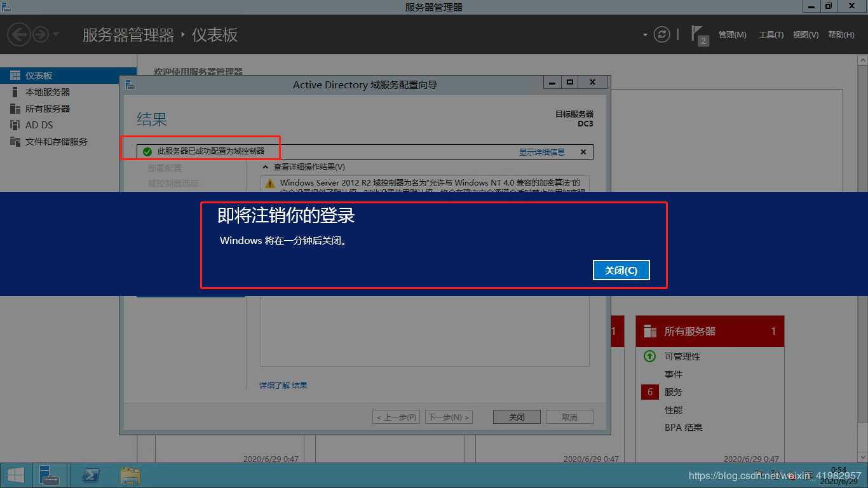
Task: Dismiss the success message with its X
Action: (583, 152)
